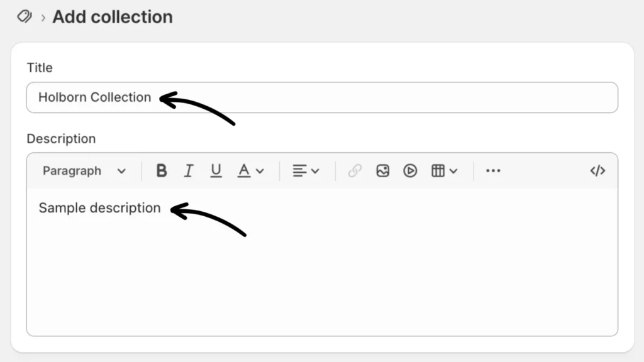The width and height of the screenshot is (644, 362).
Task: Click the collections tag icon in breadcrumb
Action: coord(25,16)
